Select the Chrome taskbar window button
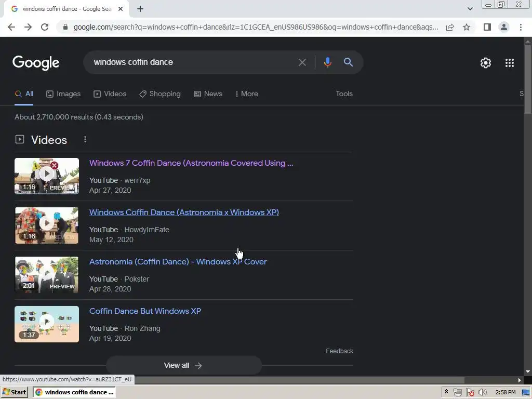The image size is (532, 399). point(74,392)
